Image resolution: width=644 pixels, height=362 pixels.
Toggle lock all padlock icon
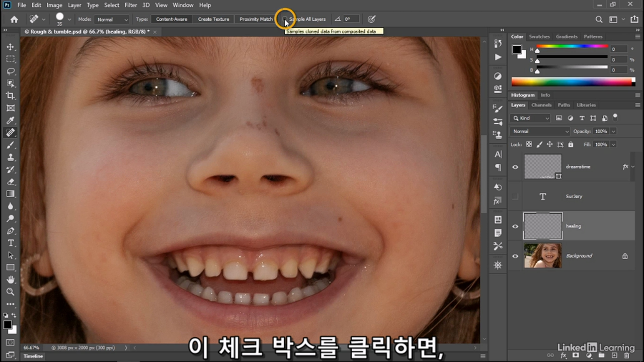pos(571,144)
